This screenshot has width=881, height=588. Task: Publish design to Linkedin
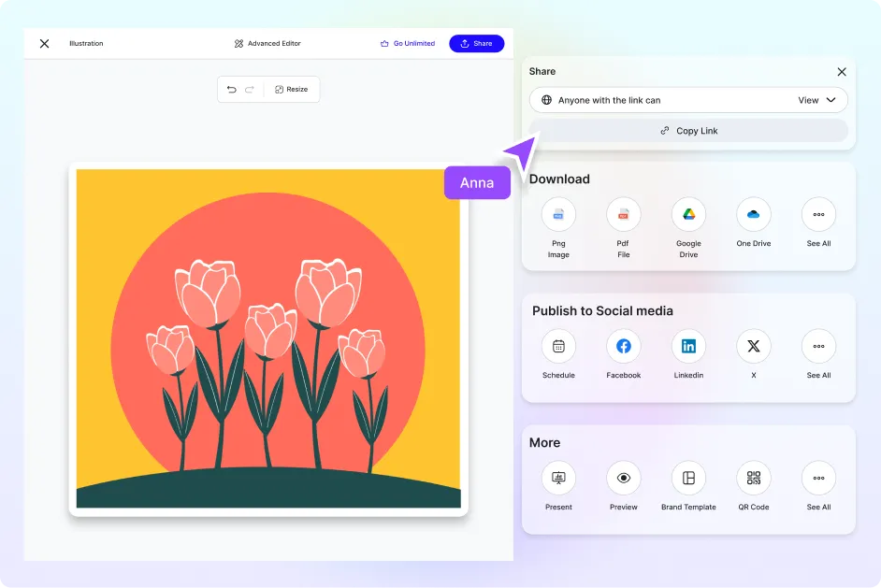coord(688,347)
